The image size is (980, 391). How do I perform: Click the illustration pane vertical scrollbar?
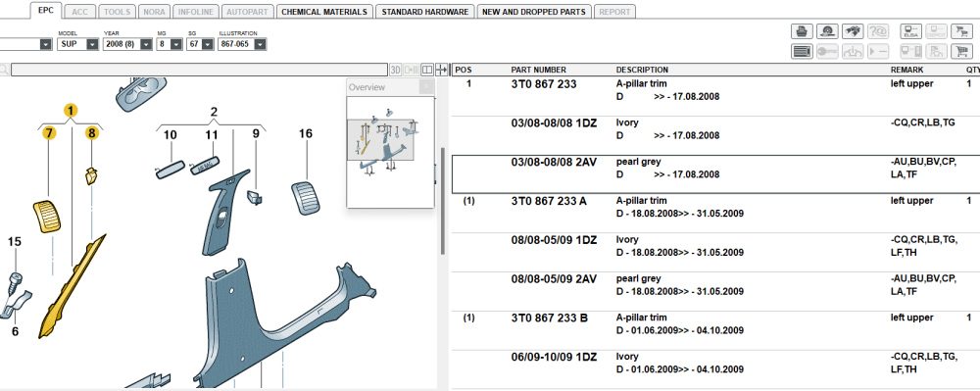tap(443, 200)
